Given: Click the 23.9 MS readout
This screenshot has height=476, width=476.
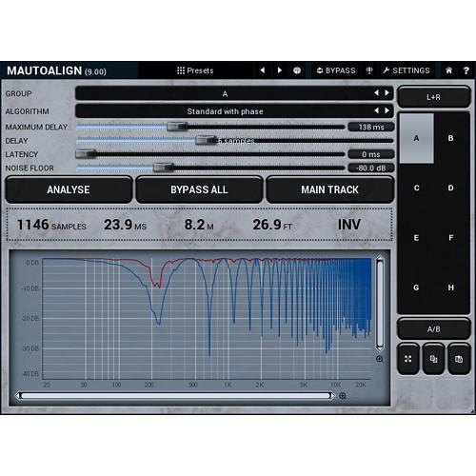Looking at the screenshot, I should 125,225.
